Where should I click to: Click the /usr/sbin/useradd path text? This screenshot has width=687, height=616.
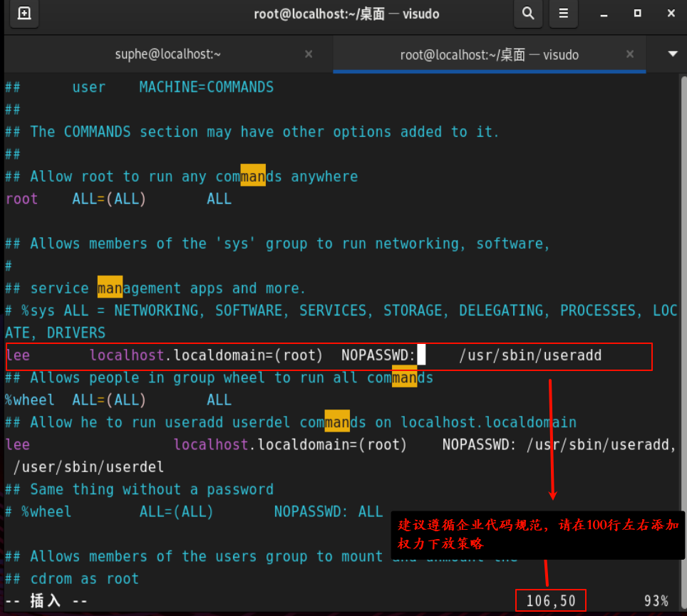point(531,355)
